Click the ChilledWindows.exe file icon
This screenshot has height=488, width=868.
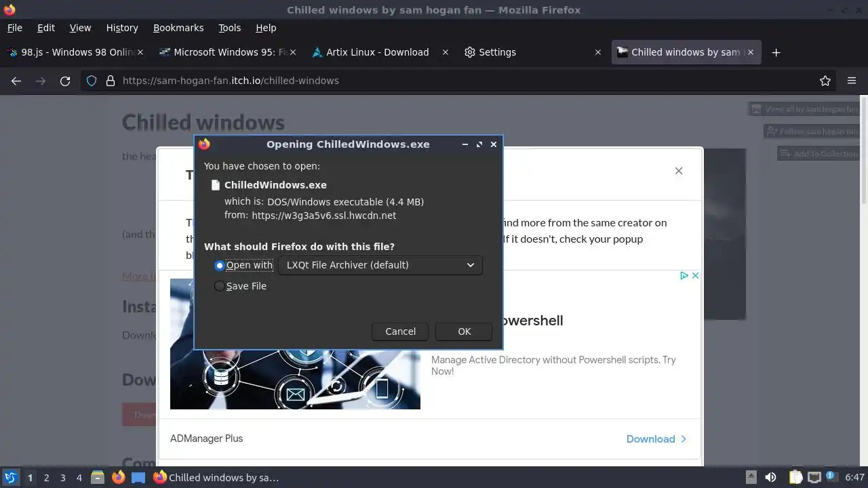coord(216,185)
